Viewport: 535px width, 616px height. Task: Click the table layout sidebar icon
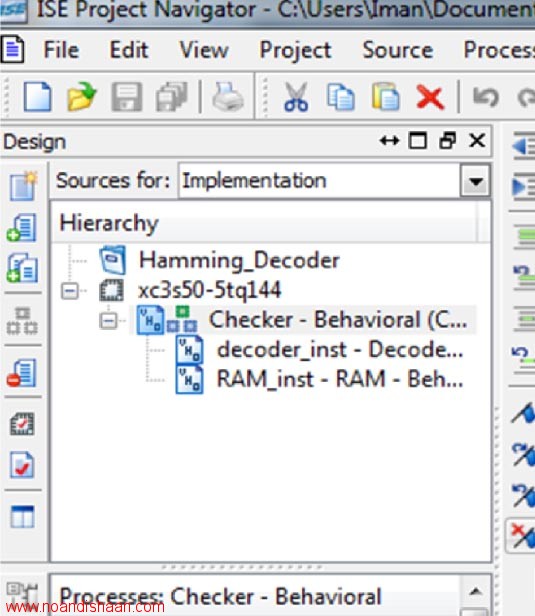click(22, 516)
